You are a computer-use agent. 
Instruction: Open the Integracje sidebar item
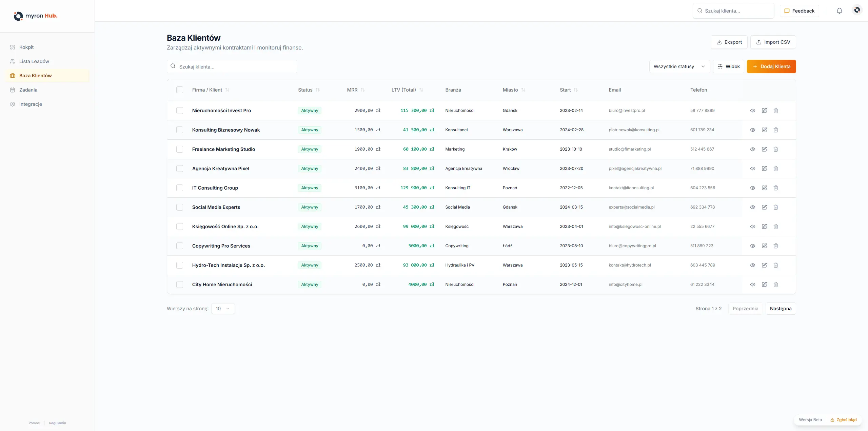[31, 104]
